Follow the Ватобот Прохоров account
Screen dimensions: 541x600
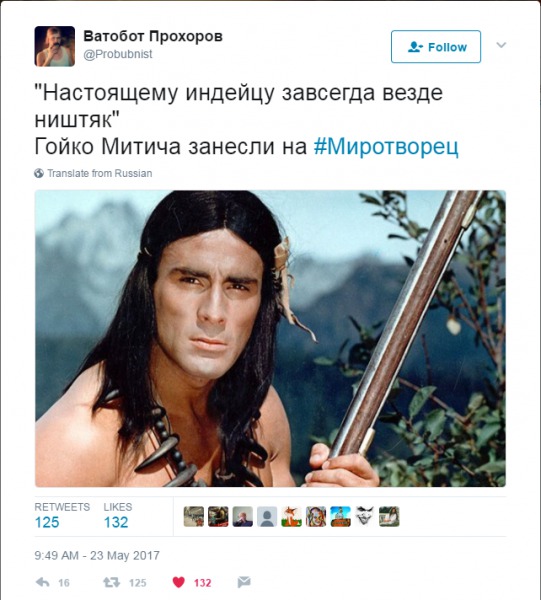pyautogui.click(x=436, y=46)
